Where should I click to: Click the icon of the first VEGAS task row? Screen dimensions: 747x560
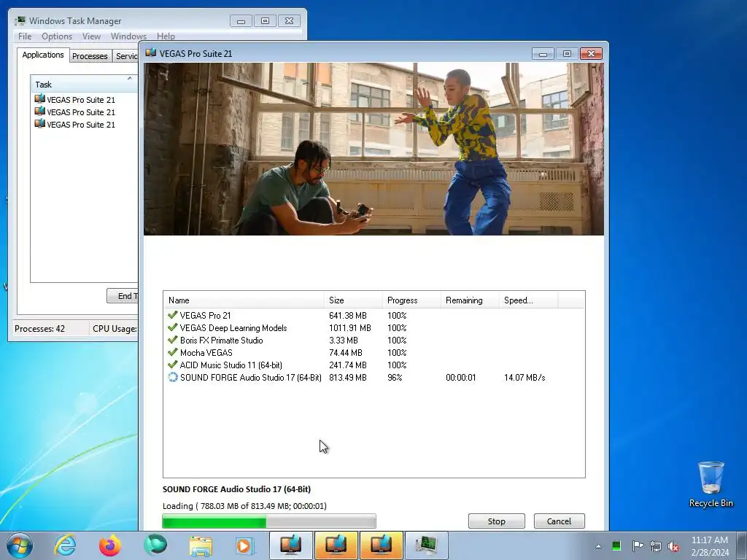pos(40,99)
